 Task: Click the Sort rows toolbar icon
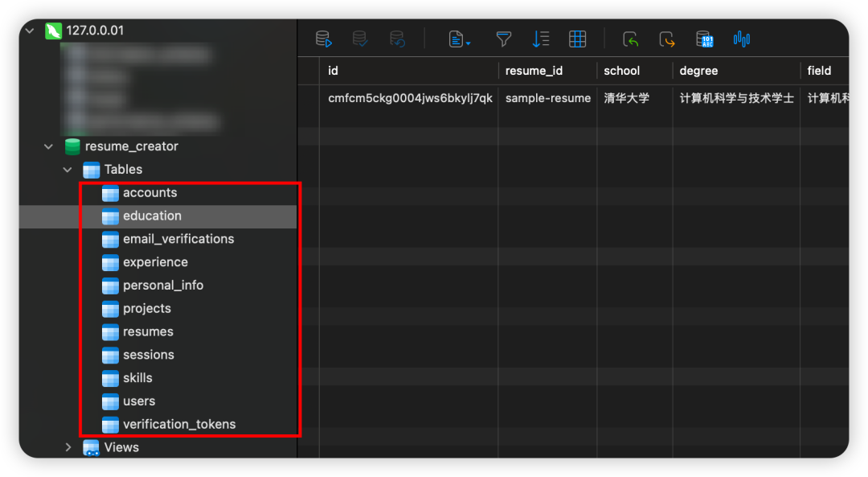[x=540, y=39]
